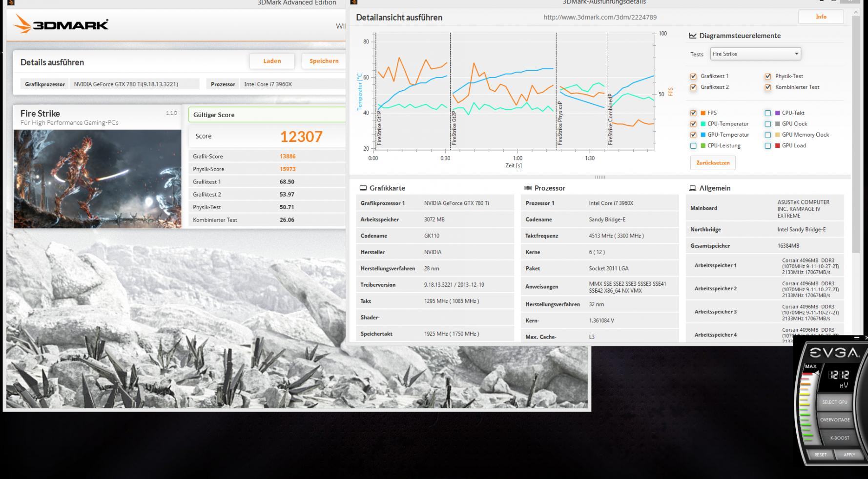Screen dimensions: 868x479
Task: Disable the GPU-Temperatur chart series
Action: pyautogui.click(x=693, y=135)
